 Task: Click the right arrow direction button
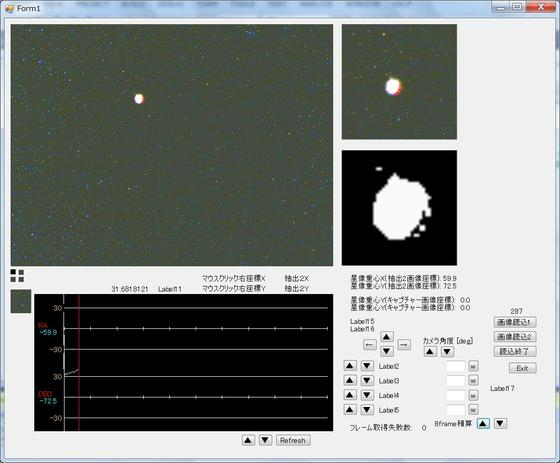point(404,344)
